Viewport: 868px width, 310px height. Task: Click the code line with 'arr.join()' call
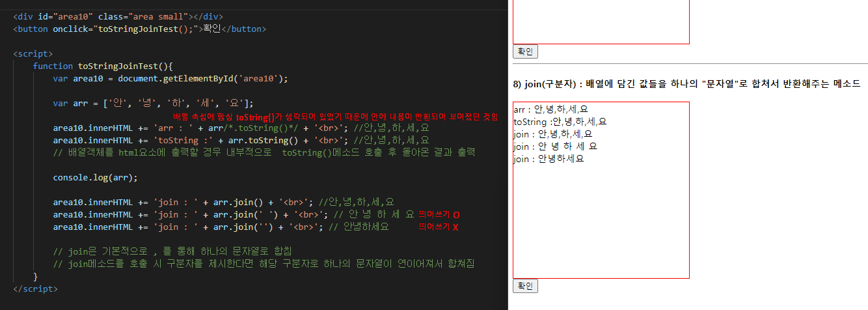(223, 202)
